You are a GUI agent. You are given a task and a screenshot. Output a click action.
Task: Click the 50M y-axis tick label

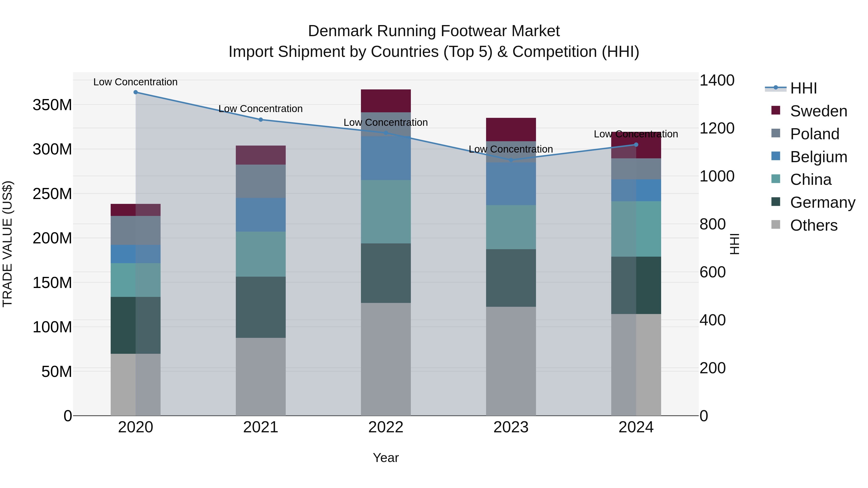(57, 372)
